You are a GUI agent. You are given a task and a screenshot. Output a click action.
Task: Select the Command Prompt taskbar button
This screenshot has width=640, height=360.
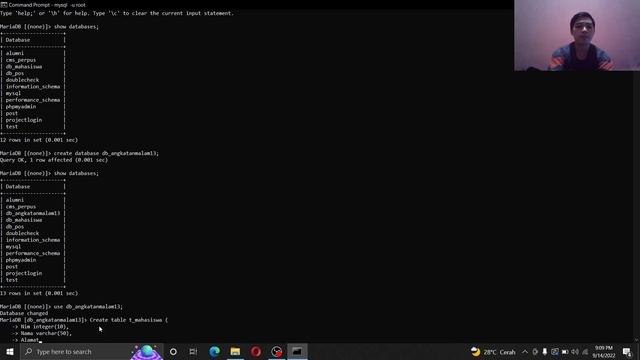pos(297,351)
